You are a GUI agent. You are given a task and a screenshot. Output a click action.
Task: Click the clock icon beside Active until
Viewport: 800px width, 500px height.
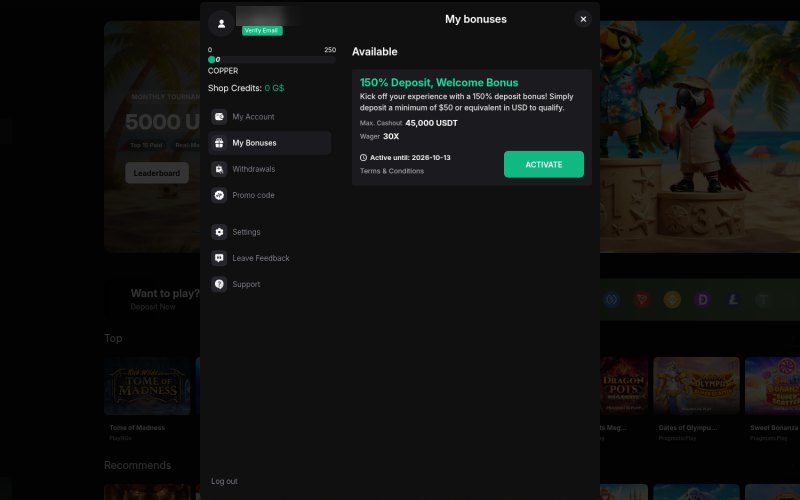[363, 158]
